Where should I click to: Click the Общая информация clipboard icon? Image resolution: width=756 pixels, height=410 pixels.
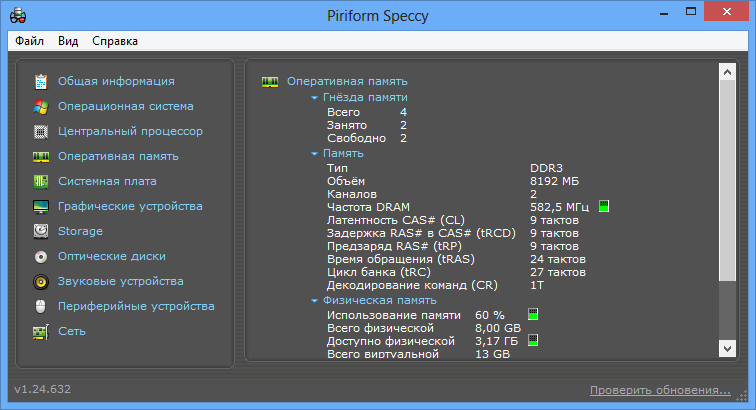[41, 82]
